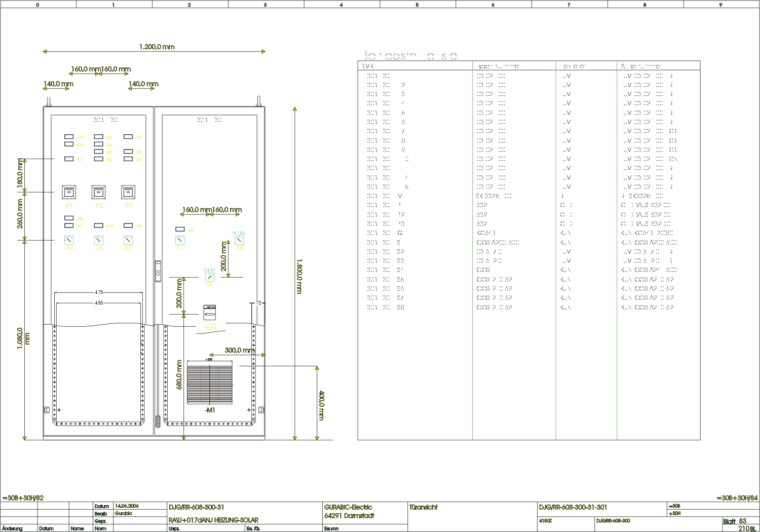
Task: Click the H1 indicator lamp rectangle
Action: pyautogui.click(x=128, y=137)
